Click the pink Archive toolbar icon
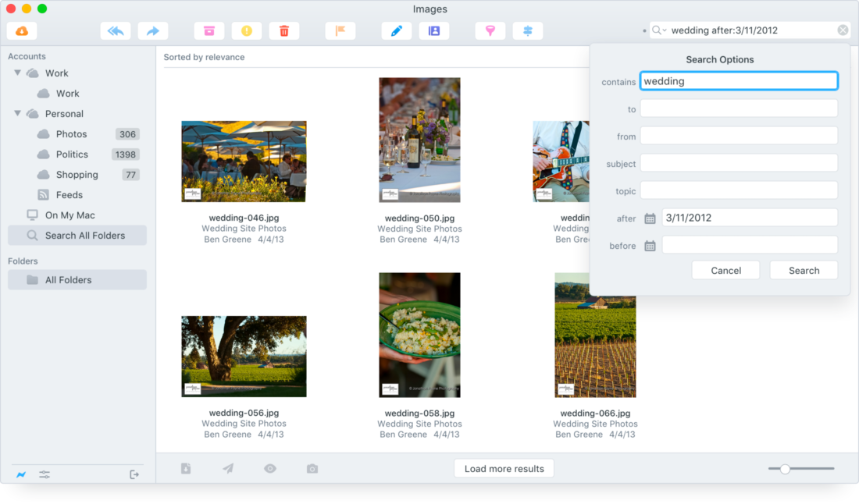 209,30
